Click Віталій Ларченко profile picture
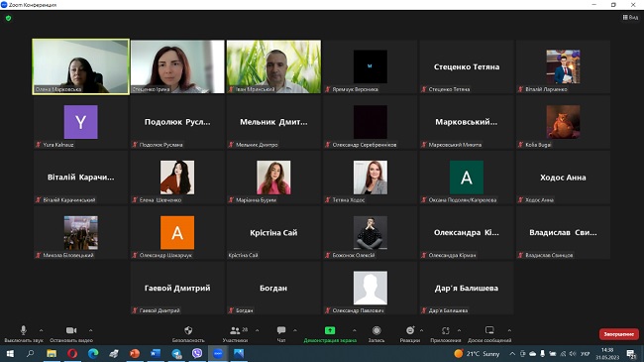 click(563, 66)
